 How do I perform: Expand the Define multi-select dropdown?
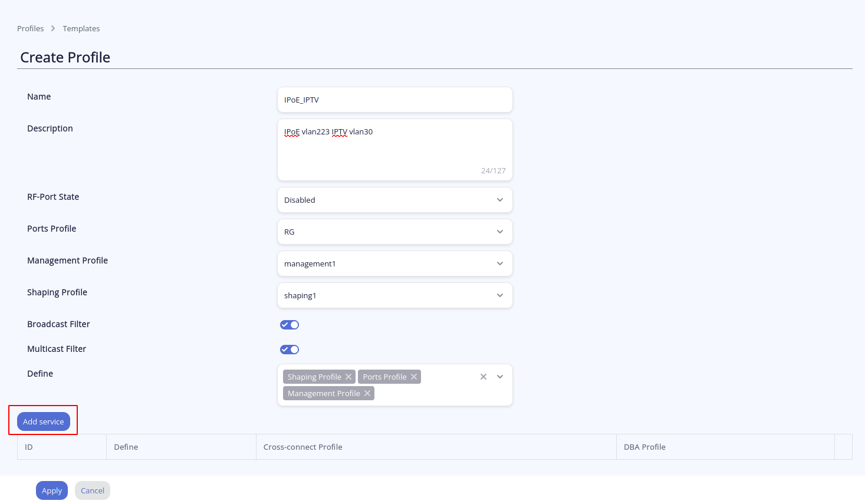coord(500,377)
